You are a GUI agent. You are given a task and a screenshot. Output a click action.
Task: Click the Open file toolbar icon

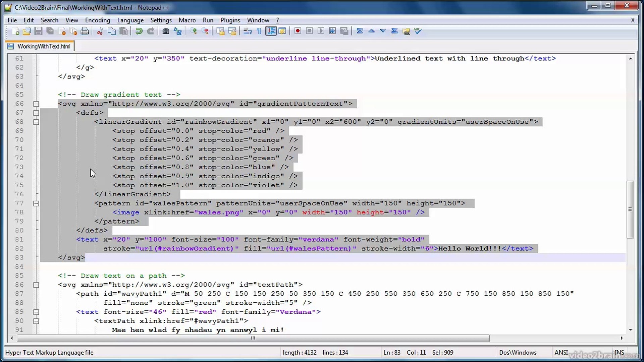(27, 31)
